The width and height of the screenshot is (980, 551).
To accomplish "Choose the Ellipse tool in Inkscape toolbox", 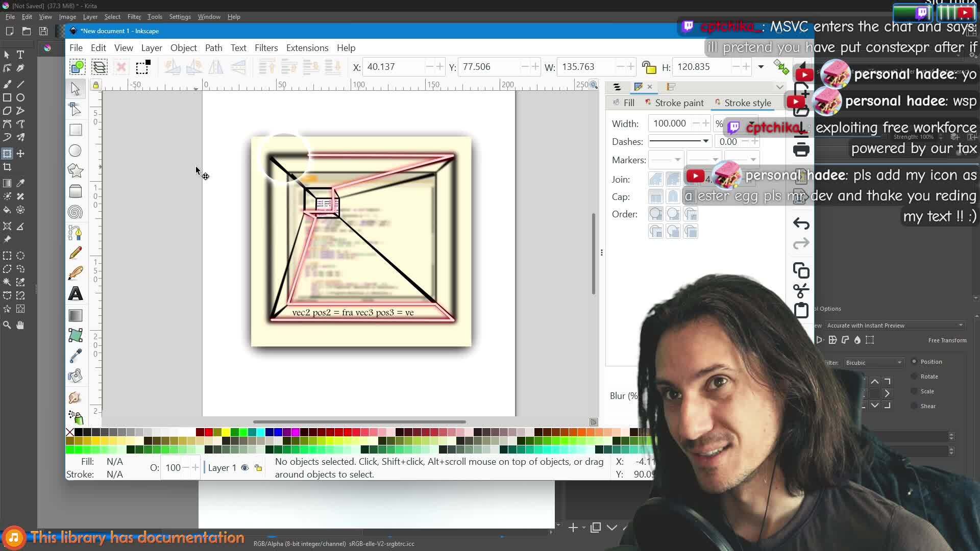I will coord(76,151).
